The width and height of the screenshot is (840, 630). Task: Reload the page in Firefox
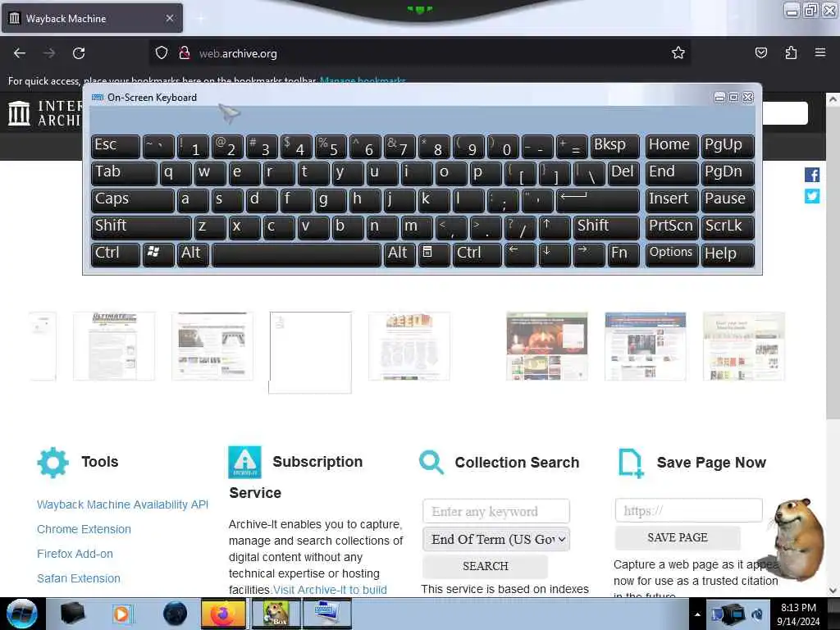pos(79,53)
